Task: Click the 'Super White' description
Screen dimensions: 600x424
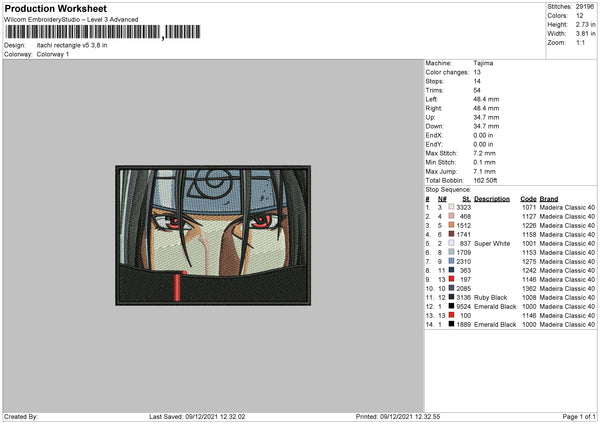Action: click(492, 243)
